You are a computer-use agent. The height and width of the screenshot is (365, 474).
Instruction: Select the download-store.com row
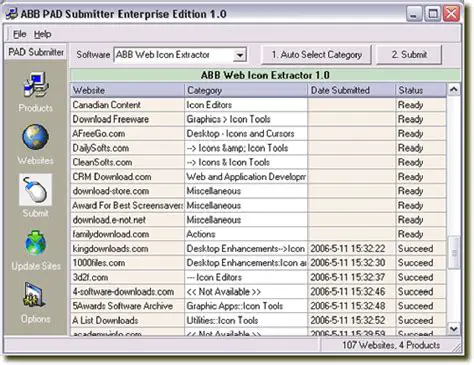click(x=258, y=191)
